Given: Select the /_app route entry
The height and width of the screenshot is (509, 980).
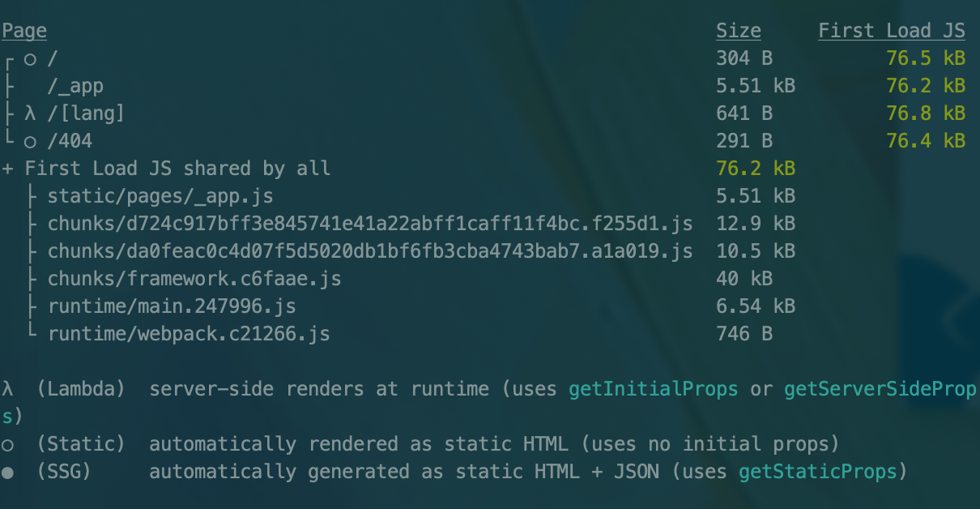Looking at the screenshot, I should (75, 86).
